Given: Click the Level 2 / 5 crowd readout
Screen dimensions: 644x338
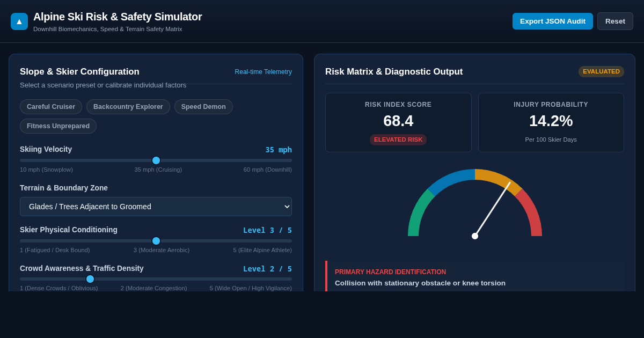Looking at the screenshot, I should coord(267,269).
